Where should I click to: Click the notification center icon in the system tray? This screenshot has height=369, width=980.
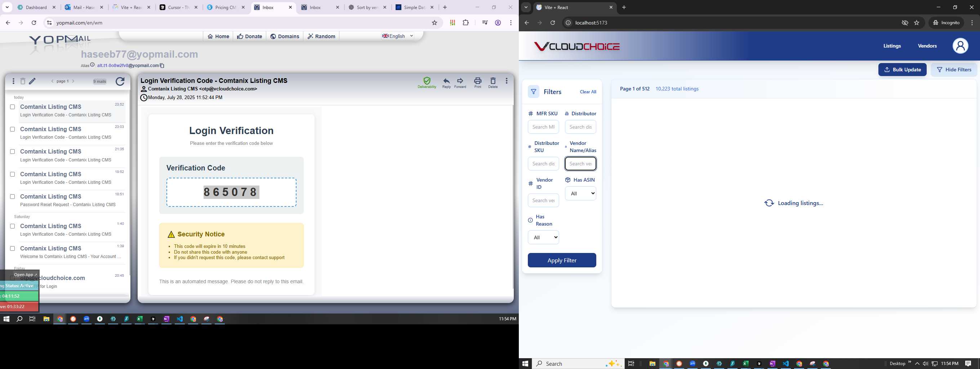968,364
